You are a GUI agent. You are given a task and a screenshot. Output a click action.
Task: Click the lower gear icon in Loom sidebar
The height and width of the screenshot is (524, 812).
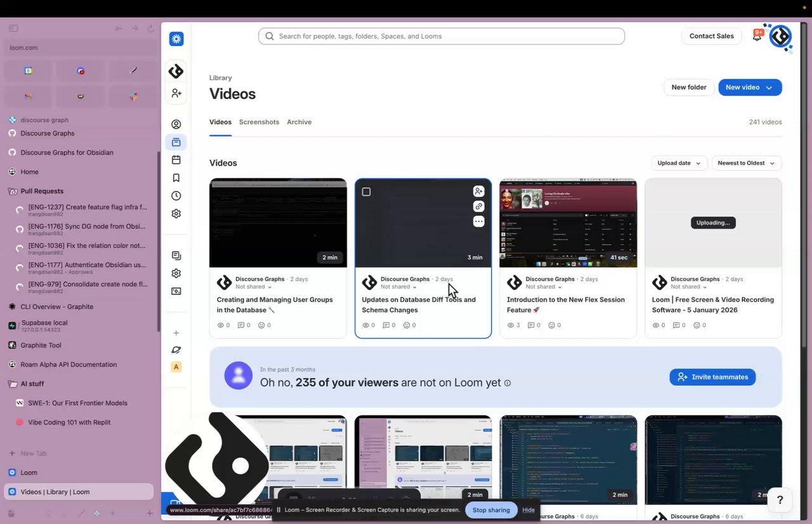(x=176, y=273)
